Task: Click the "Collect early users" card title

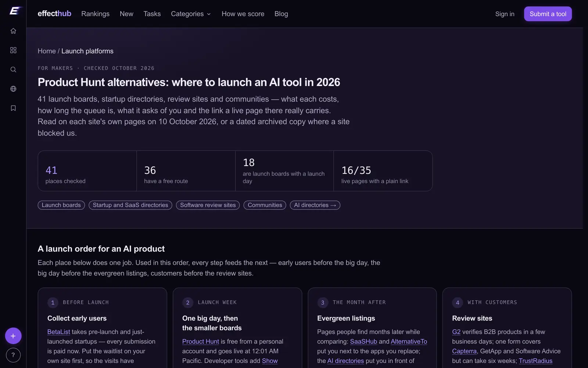Action: coord(77,318)
